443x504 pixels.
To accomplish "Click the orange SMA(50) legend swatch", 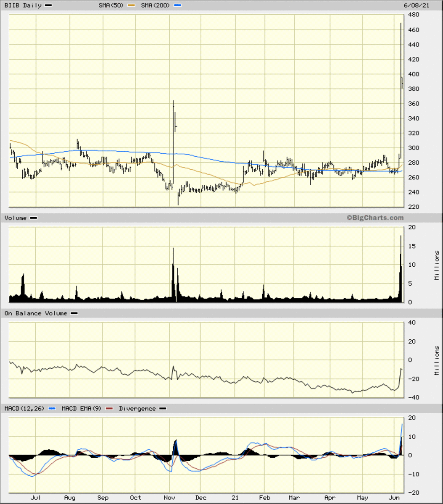I will [132, 5].
